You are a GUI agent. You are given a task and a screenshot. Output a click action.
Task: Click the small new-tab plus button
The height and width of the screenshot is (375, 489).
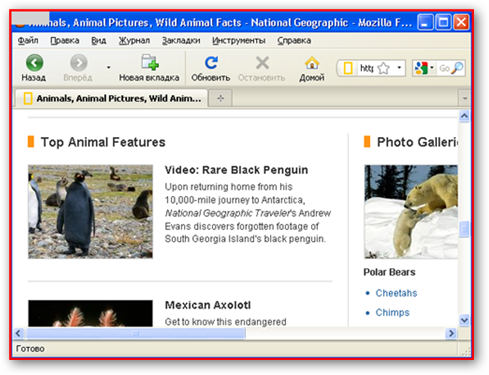tap(220, 98)
